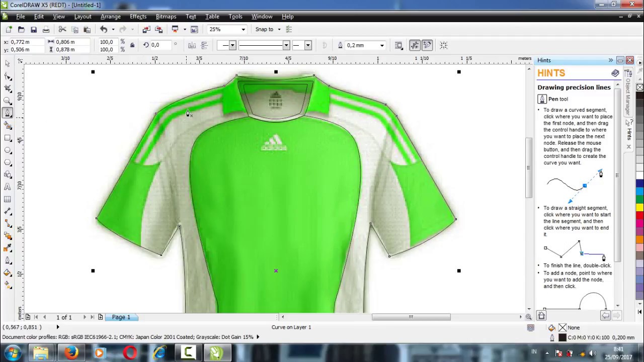The width and height of the screenshot is (644, 362).
Task: Open the Zoom navigator at scrollbar corner
Action: click(x=528, y=317)
